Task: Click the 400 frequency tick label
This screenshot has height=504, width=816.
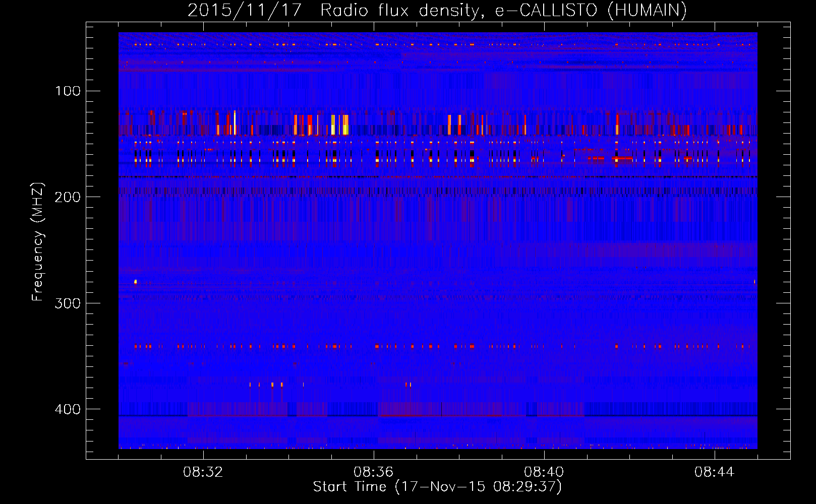Action: pyautogui.click(x=68, y=409)
